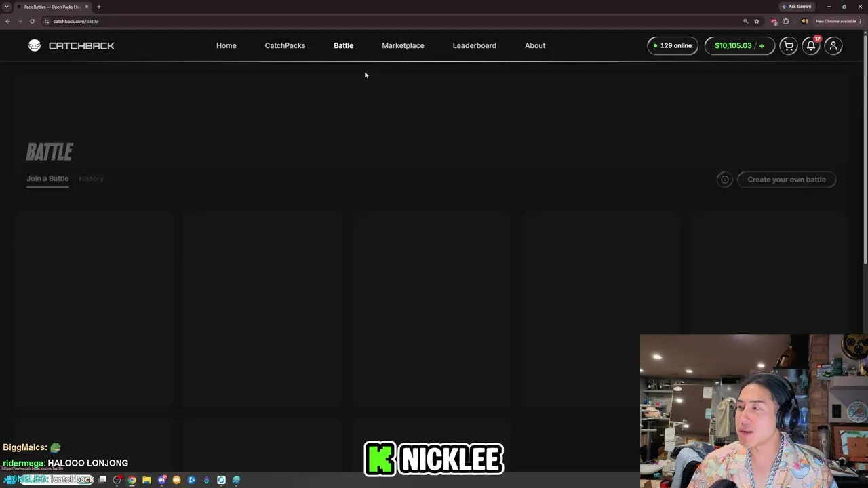Go forward with the browser forward arrow

pos(20,21)
